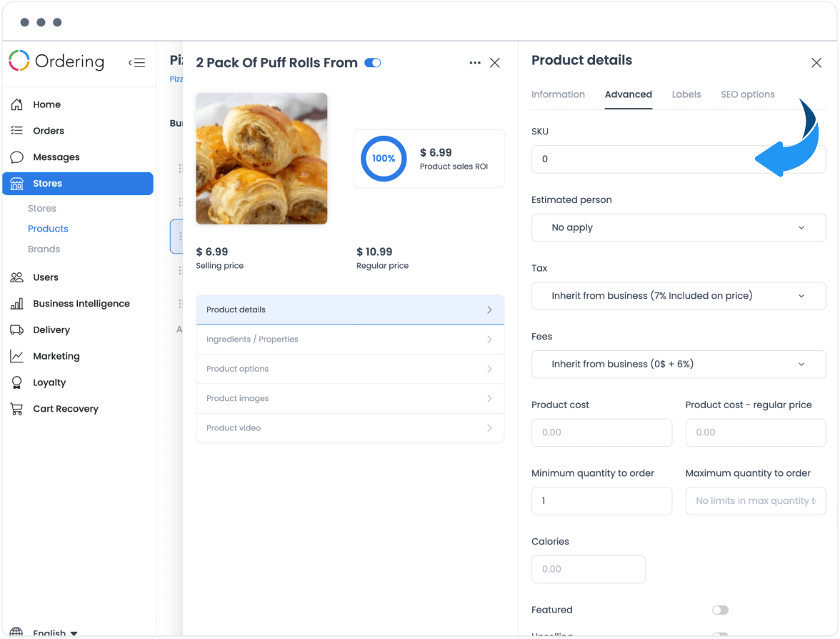
Task: Select the Advanced tab
Action: click(629, 94)
